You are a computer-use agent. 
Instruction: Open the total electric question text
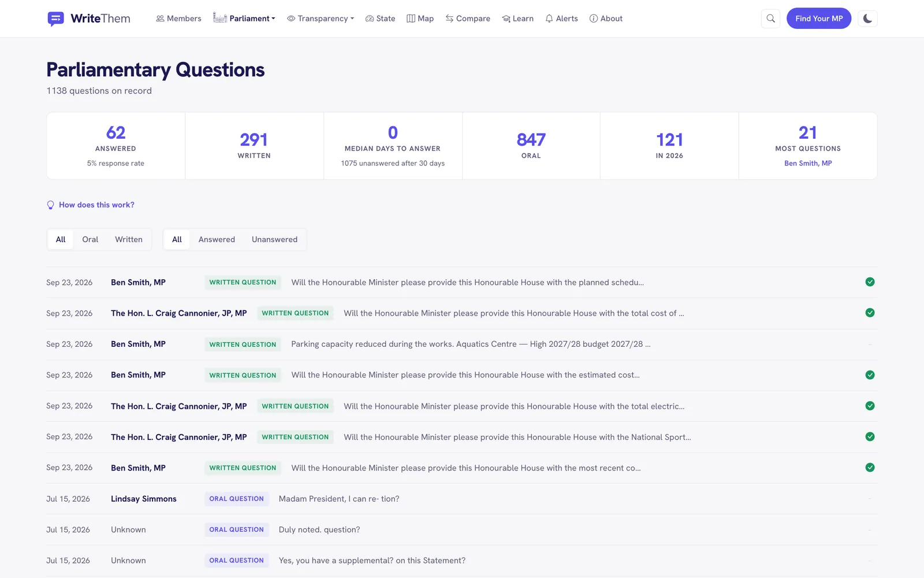tap(514, 406)
